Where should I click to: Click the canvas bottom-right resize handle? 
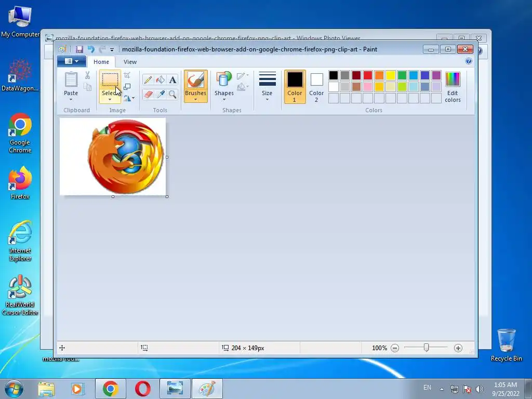[x=167, y=196]
